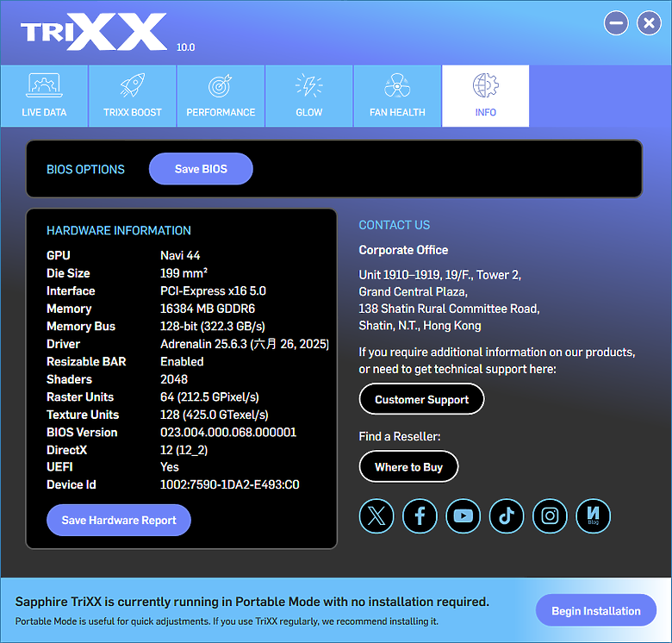The image size is (672, 643).
Task: Select the BIOS version number 023.004.000.068.000001
Action: coord(228,432)
